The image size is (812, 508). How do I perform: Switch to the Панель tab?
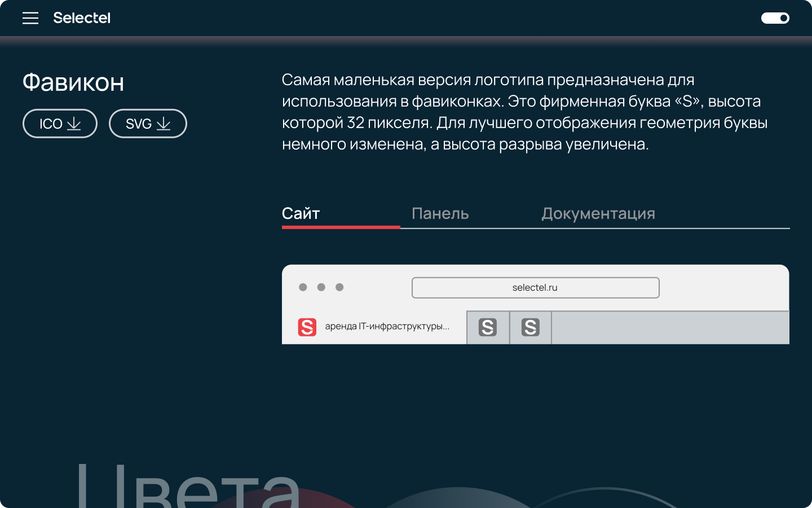pos(440,213)
